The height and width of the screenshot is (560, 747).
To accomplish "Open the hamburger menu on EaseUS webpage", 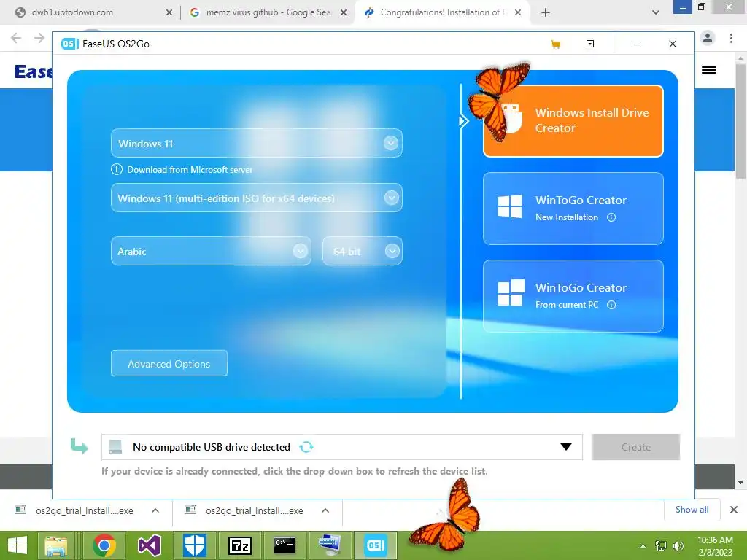I will tap(709, 70).
